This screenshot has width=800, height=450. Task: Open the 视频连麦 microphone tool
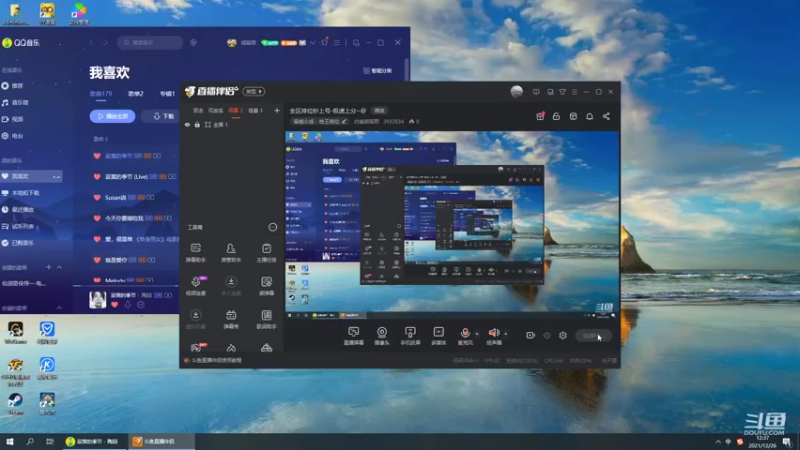point(195,286)
